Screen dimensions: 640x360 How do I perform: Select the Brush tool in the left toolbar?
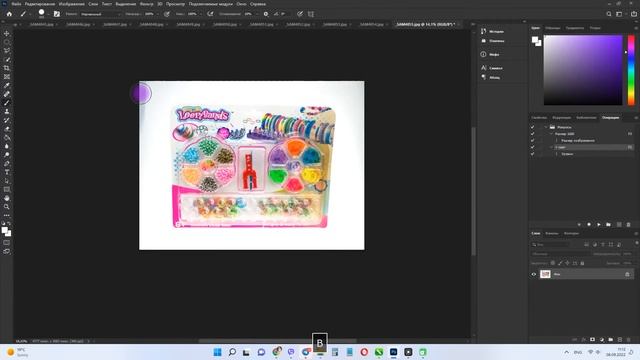[x=7, y=103]
